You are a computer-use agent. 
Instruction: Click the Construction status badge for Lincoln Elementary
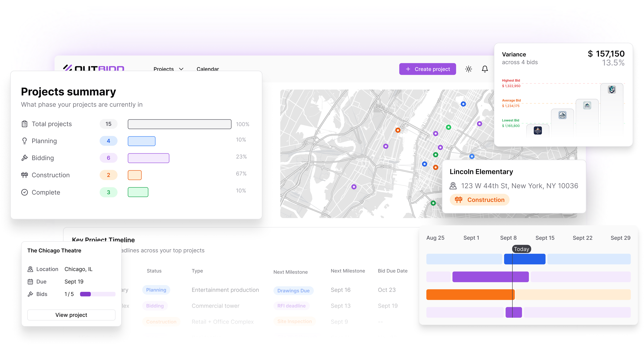point(479,200)
